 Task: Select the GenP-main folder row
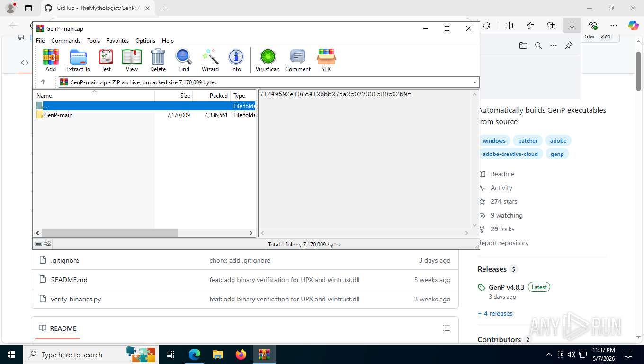coord(145,115)
